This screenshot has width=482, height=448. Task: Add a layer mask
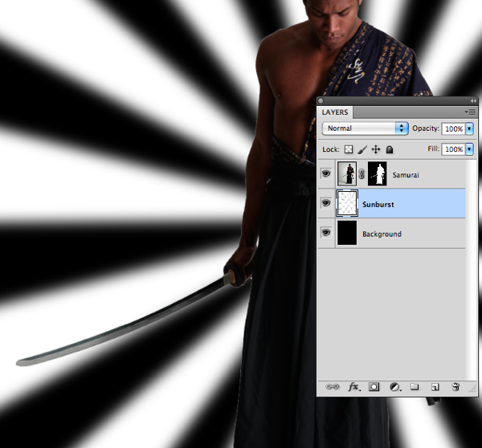pos(374,387)
